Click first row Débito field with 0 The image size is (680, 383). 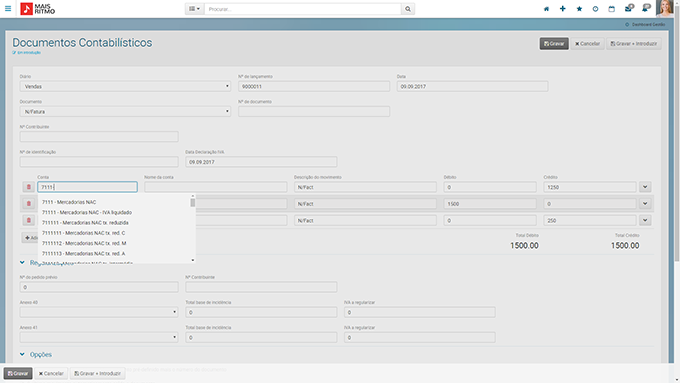[x=490, y=187]
